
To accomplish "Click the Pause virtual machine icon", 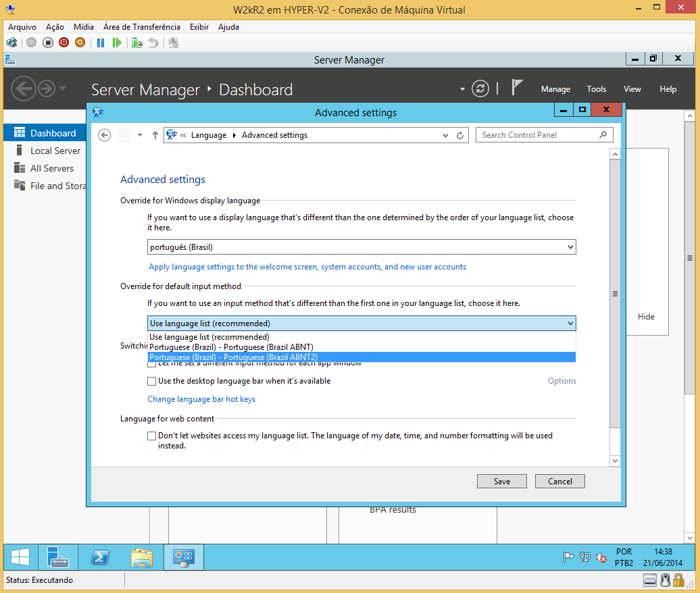I will (x=101, y=43).
